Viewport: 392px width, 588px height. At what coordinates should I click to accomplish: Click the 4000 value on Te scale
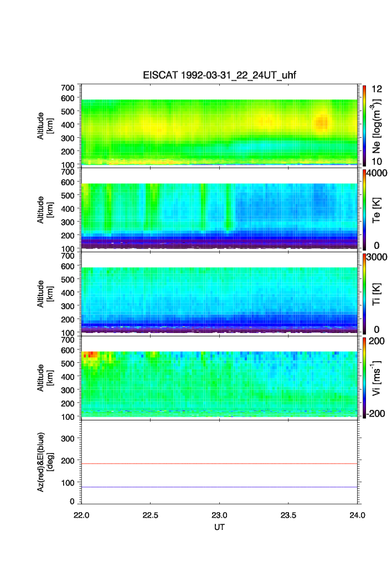pos(377,173)
